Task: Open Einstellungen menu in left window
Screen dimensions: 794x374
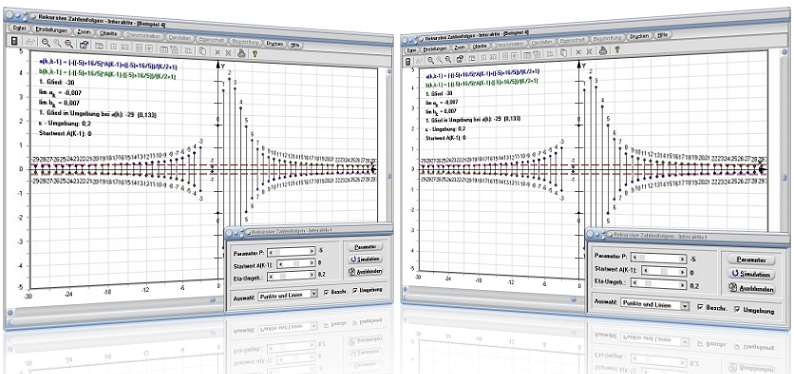Action: (x=52, y=30)
